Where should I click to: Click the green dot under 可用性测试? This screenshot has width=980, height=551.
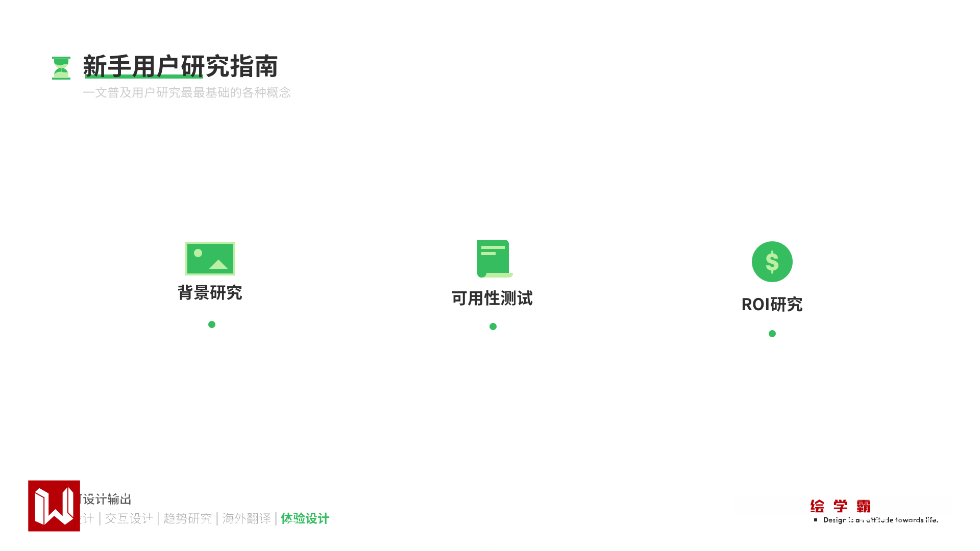[493, 327]
